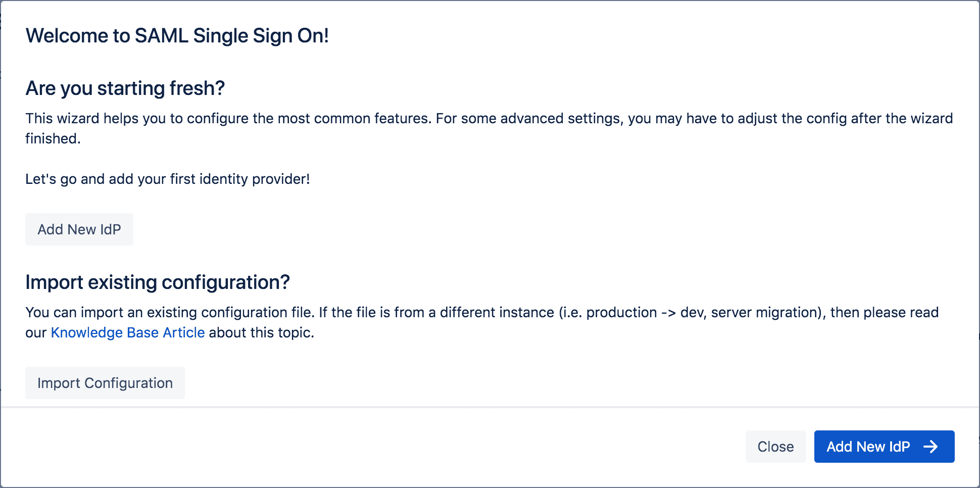
Task: Launch import flow via Import Configuration
Action: 105,383
